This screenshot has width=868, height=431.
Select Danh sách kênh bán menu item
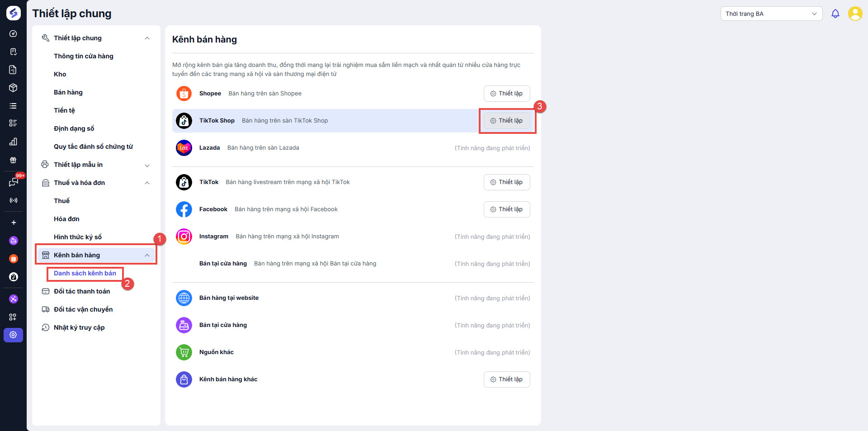tap(85, 273)
